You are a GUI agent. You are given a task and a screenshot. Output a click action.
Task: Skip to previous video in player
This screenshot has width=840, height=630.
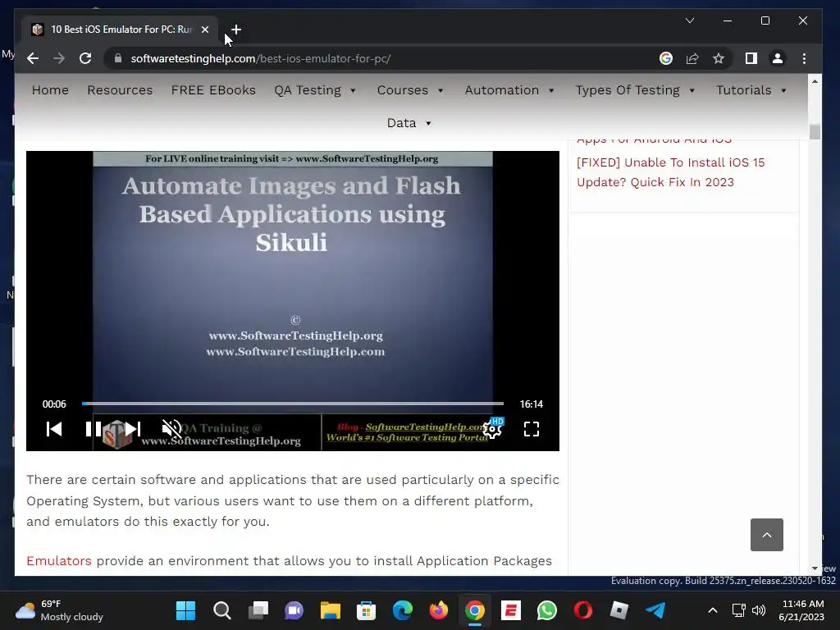point(54,428)
